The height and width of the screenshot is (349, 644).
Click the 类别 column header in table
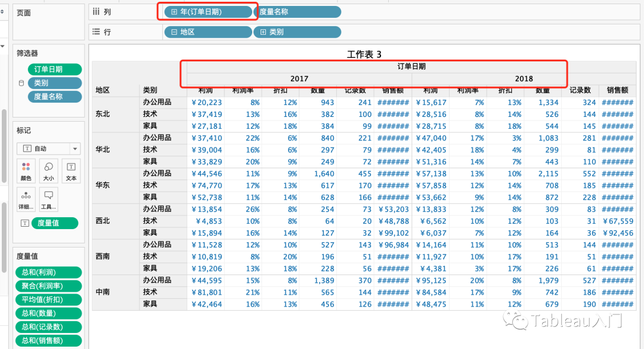[150, 90]
